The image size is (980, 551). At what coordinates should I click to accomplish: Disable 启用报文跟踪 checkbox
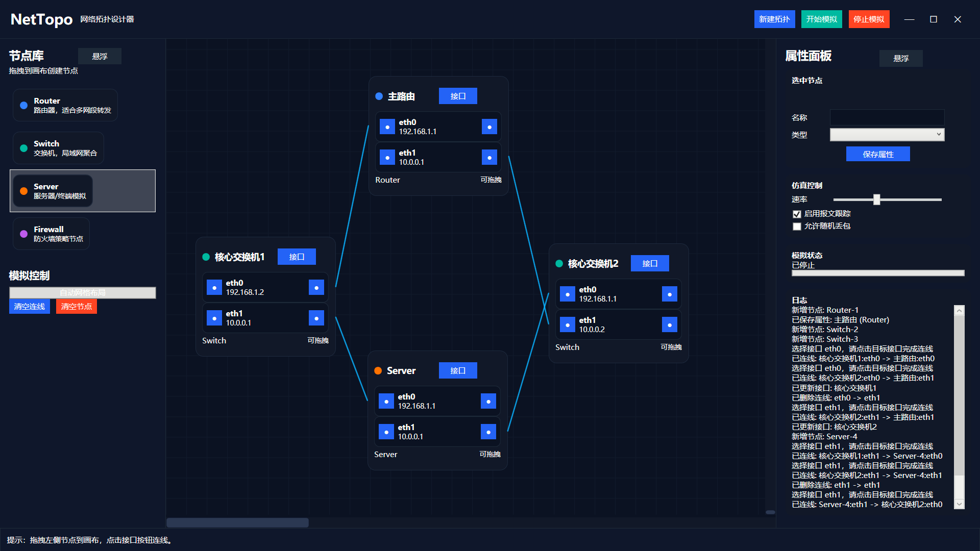point(797,214)
